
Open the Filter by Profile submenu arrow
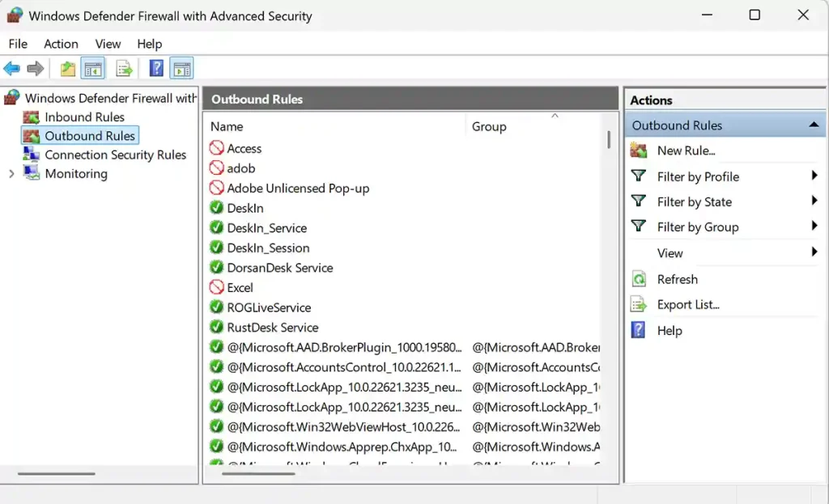pyautogui.click(x=814, y=176)
